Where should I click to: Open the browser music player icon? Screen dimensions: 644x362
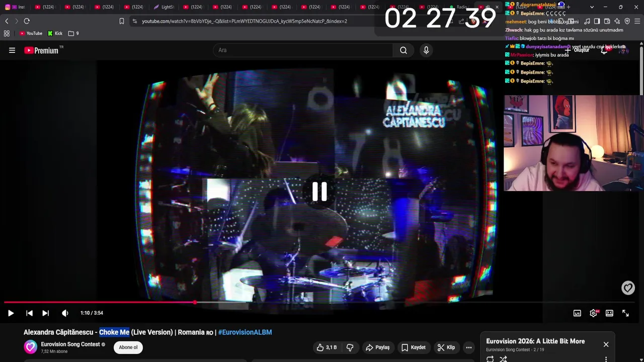(587, 21)
